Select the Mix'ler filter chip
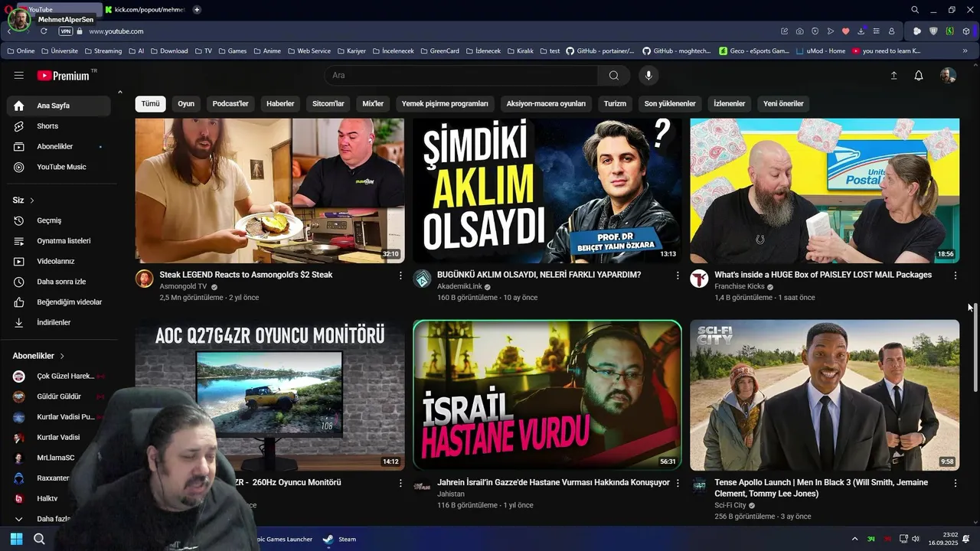The image size is (980, 551). pyautogui.click(x=373, y=104)
